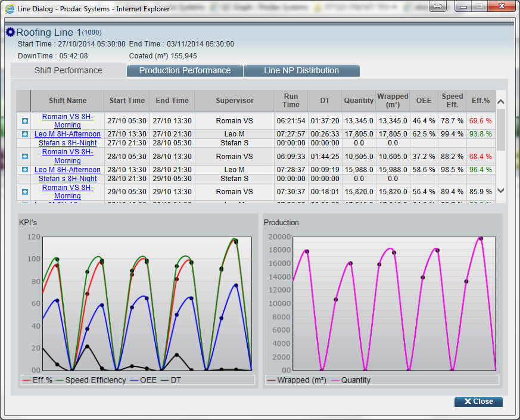Open Stefan s 8H-Night link for 27/10 21:30
The height and width of the screenshot is (420, 520).
[67, 143]
